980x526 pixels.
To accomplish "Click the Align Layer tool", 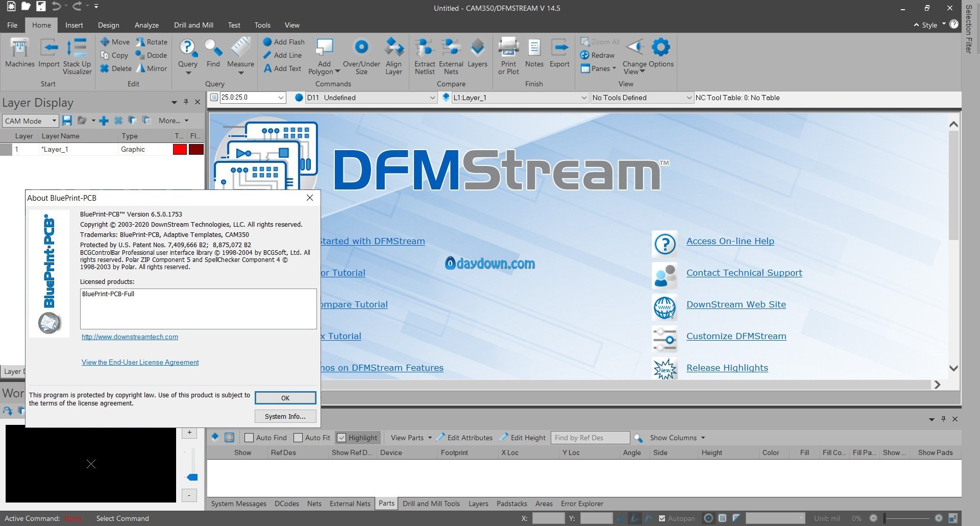I will click(394, 56).
